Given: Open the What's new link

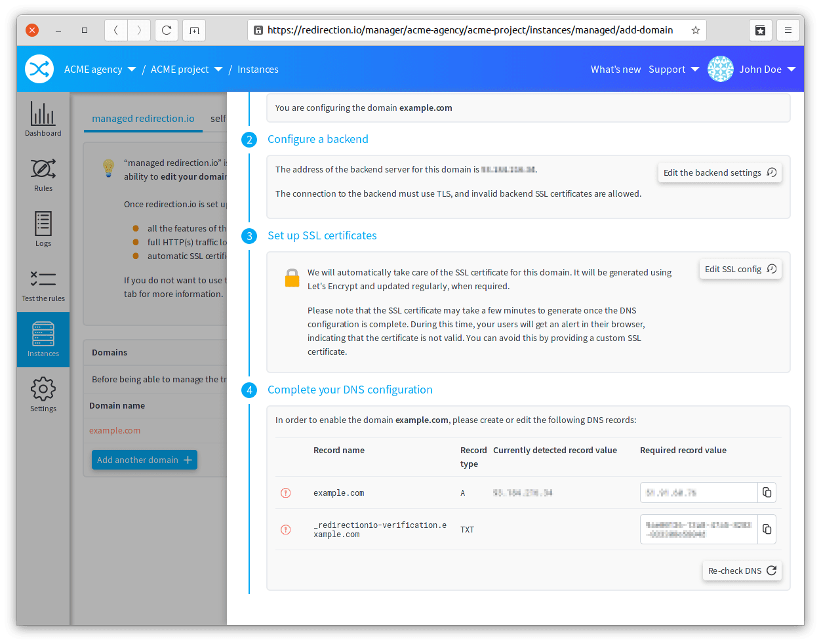Looking at the screenshot, I should [616, 70].
